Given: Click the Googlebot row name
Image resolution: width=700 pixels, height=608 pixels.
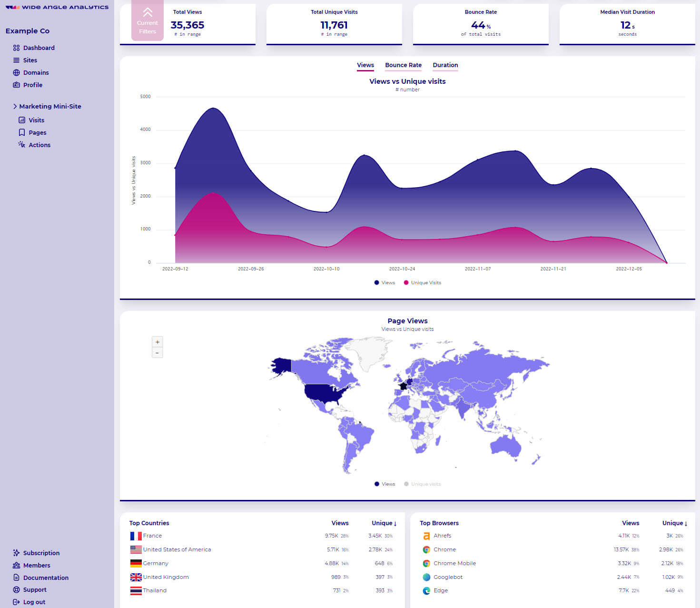Looking at the screenshot, I should pyautogui.click(x=448, y=577).
